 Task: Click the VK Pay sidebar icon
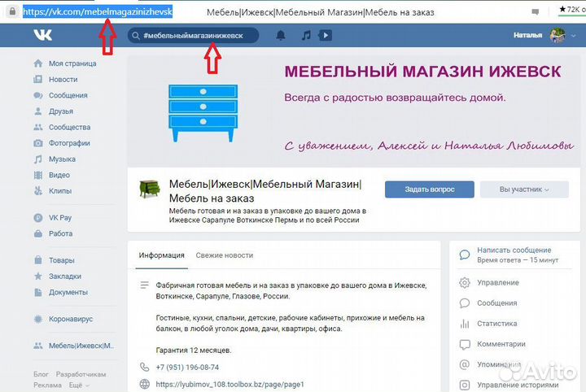pyautogui.click(x=38, y=218)
